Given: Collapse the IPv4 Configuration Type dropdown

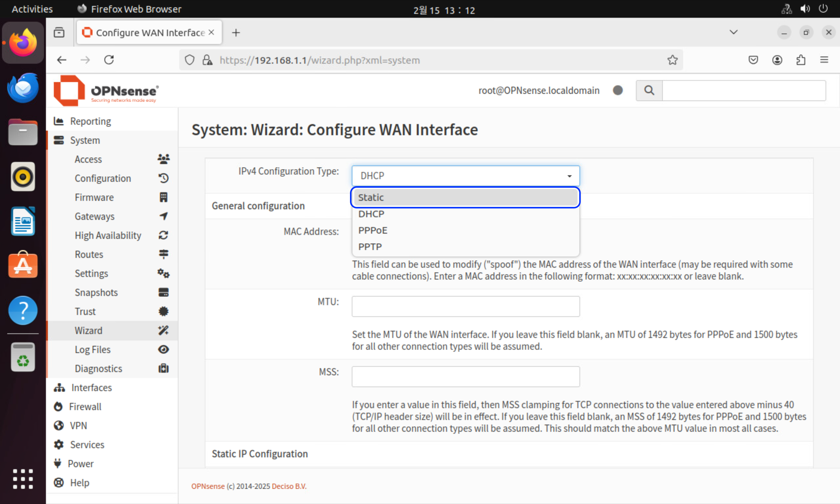Looking at the screenshot, I should [465, 176].
